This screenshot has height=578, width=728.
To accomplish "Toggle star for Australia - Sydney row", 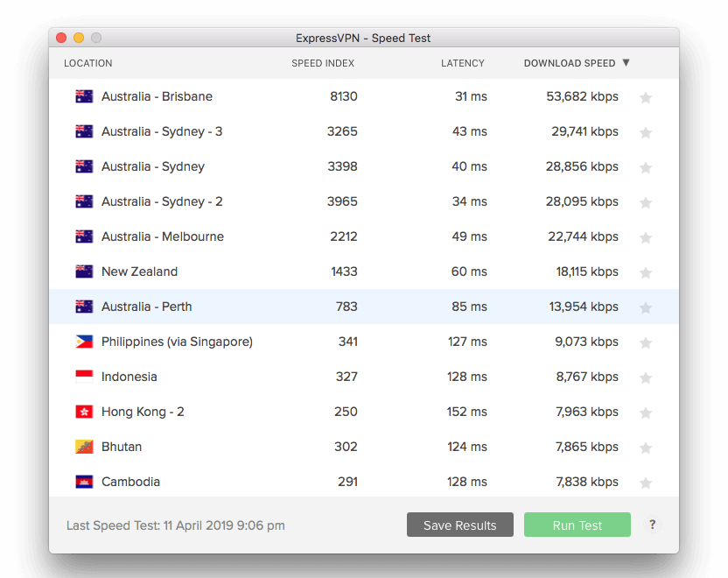I will 646,167.
